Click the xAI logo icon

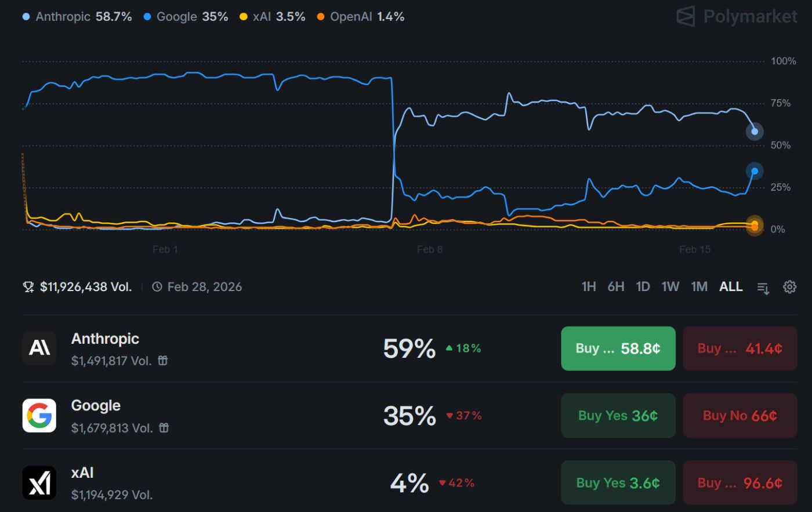click(x=39, y=482)
